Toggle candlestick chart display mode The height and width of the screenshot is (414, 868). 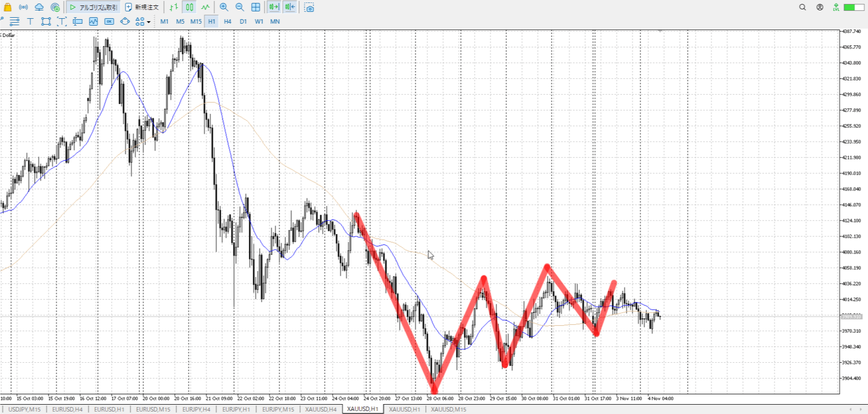[x=189, y=7]
